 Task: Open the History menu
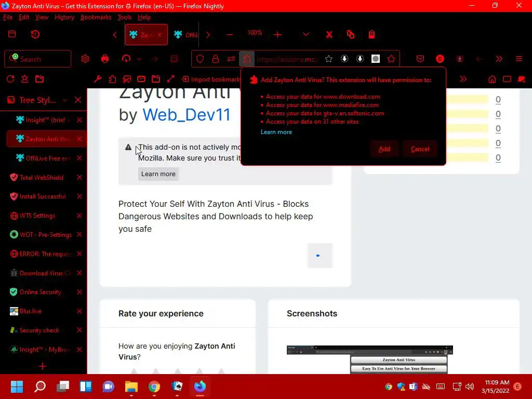pos(64,17)
